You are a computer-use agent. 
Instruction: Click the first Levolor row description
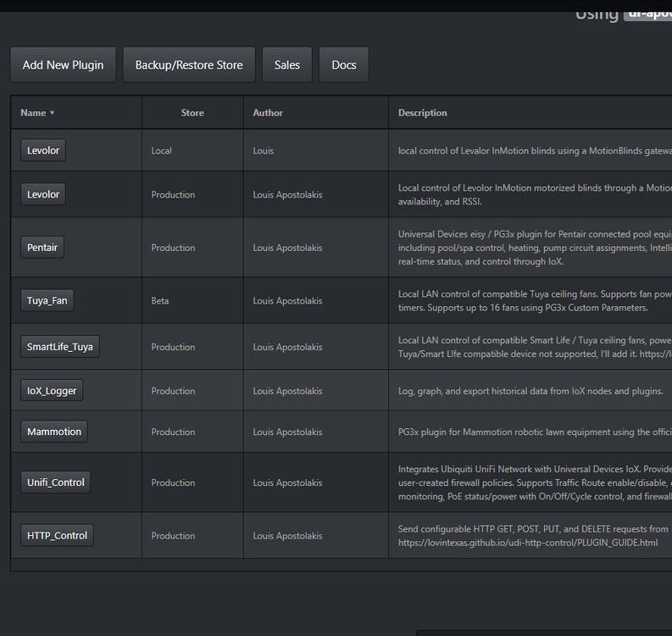(535, 151)
